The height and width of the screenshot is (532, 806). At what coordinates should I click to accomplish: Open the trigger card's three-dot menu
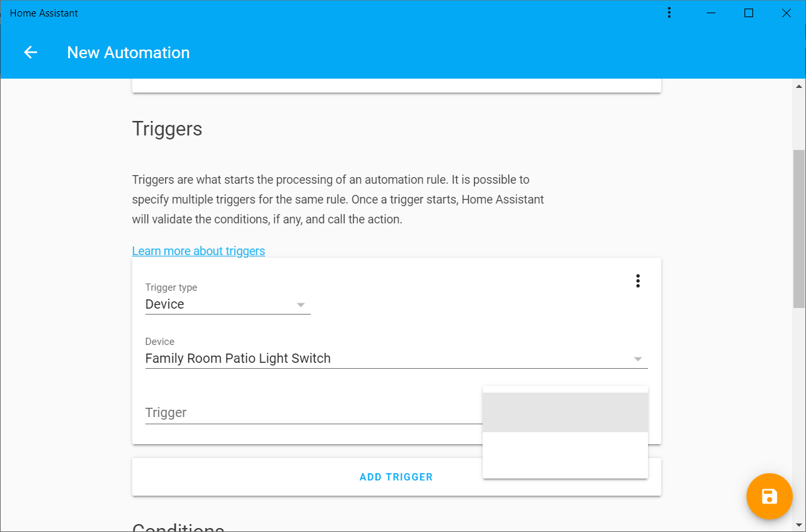(x=637, y=281)
